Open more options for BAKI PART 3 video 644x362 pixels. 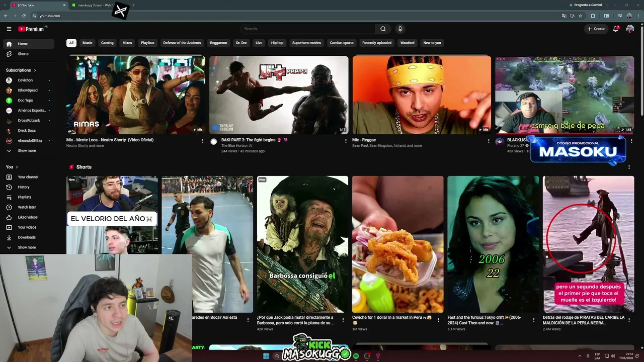click(x=346, y=141)
